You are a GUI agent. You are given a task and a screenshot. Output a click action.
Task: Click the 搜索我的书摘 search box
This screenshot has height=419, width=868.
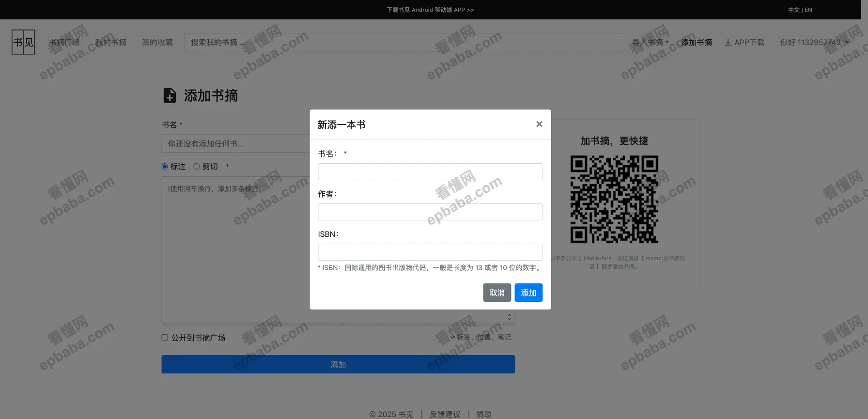pos(404,42)
